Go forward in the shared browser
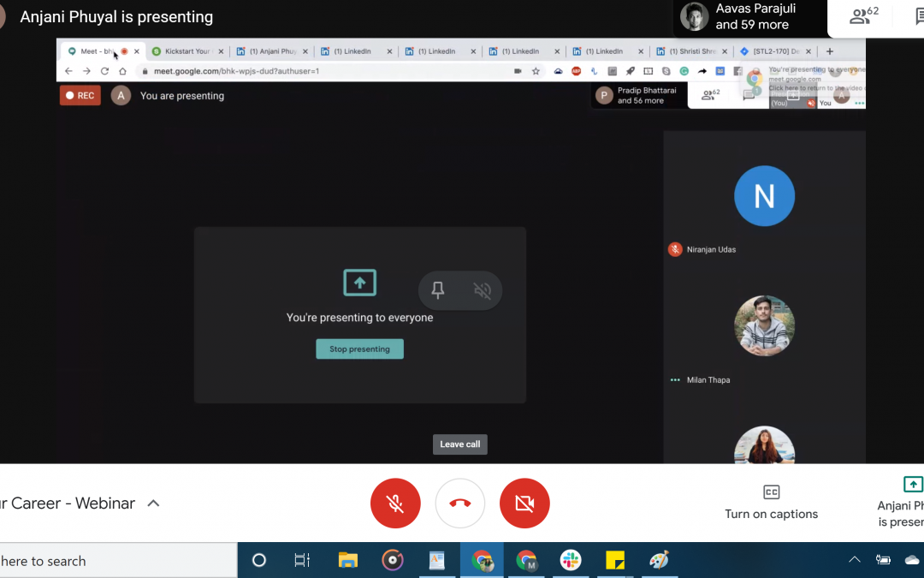 coord(86,71)
